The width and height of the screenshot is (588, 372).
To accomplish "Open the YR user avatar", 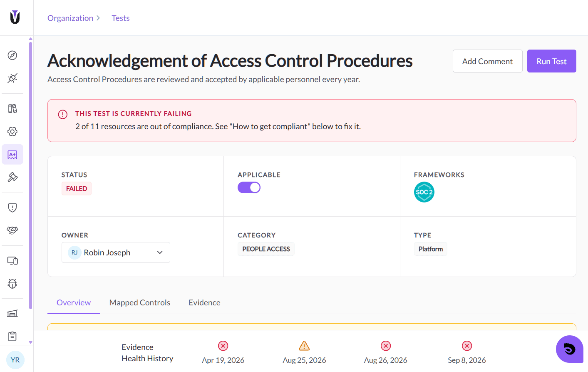I will (x=15, y=360).
